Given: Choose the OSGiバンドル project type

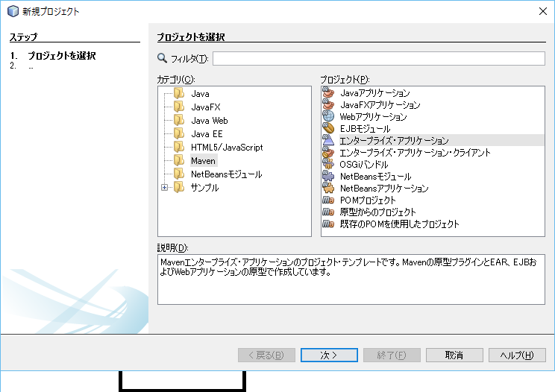Looking at the screenshot, I should tap(364, 165).
